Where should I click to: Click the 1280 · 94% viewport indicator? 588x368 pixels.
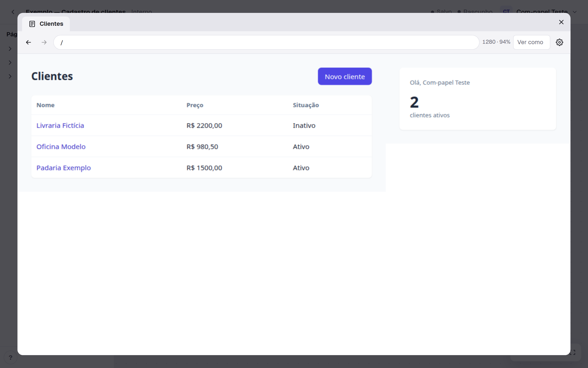tap(496, 42)
